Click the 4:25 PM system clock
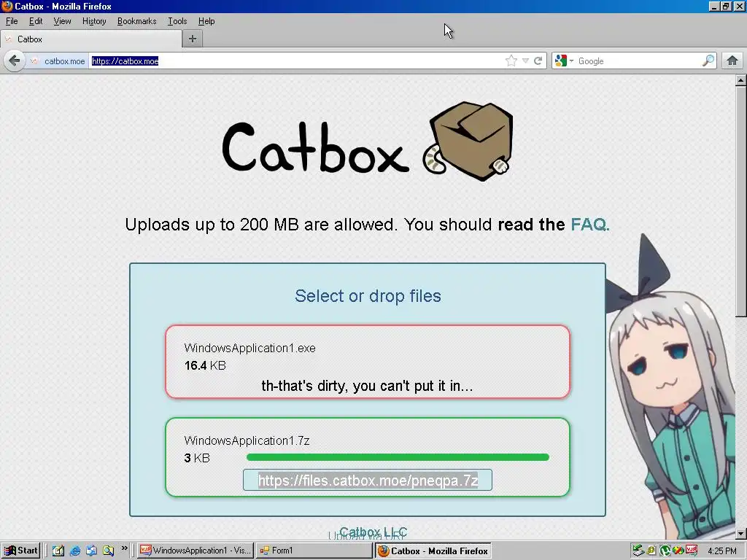The width and height of the screenshot is (747, 560). pos(721,551)
